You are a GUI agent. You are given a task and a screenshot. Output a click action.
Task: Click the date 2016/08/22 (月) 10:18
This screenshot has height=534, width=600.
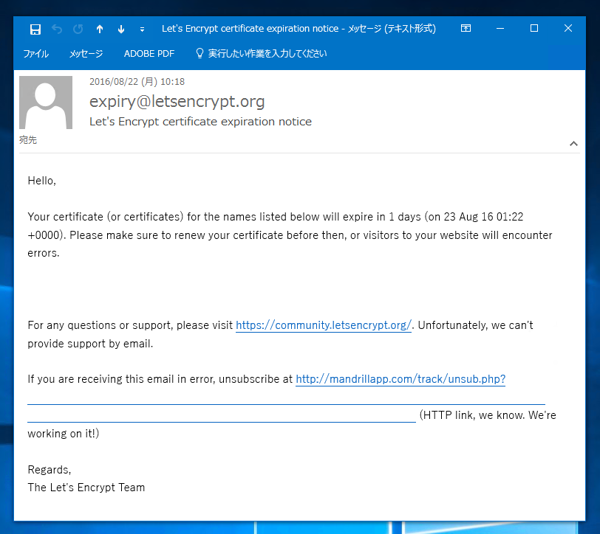(x=137, y=81)
